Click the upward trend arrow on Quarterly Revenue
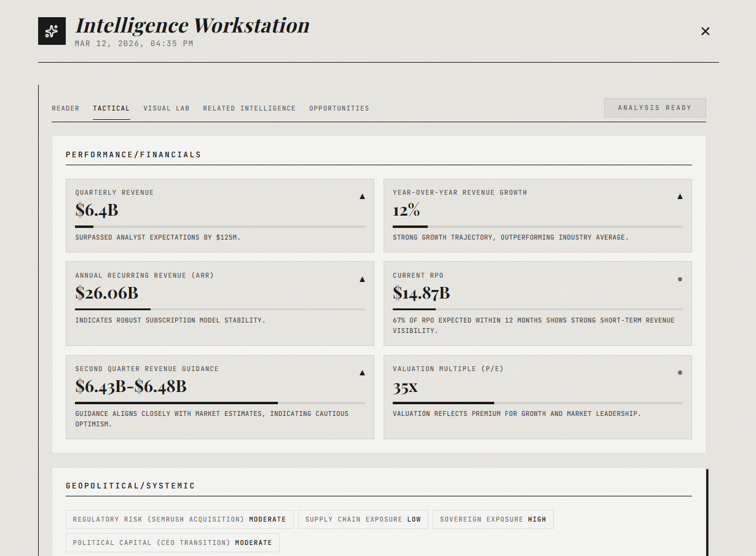Screen dimensions: 756x556 [x=363, y=196]
